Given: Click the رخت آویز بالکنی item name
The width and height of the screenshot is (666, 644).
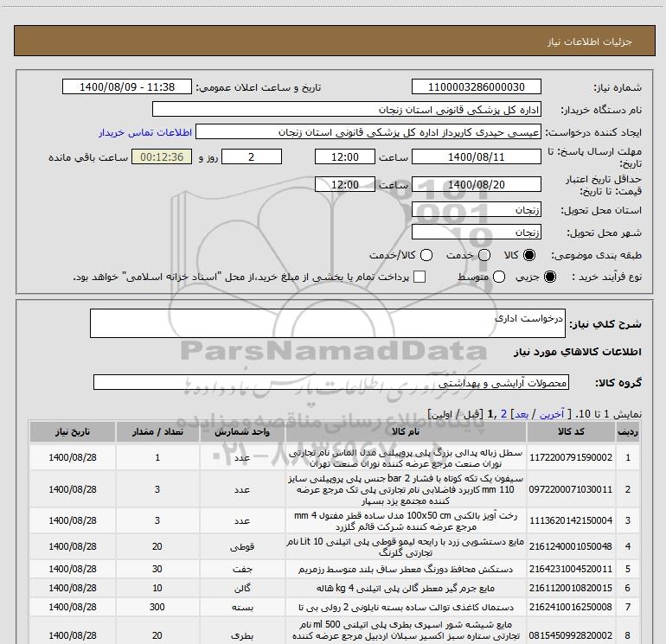Looking at the screenshot, I should 406,521.
